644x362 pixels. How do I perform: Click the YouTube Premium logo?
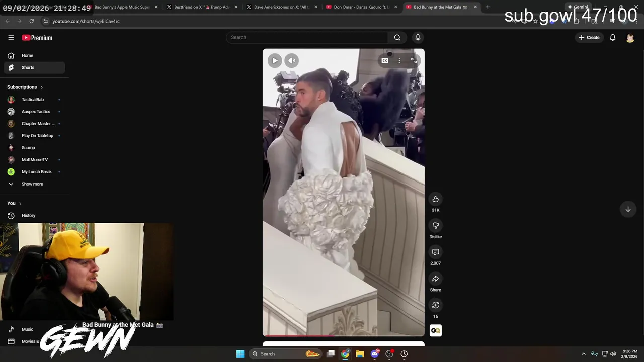pos(37,38)
